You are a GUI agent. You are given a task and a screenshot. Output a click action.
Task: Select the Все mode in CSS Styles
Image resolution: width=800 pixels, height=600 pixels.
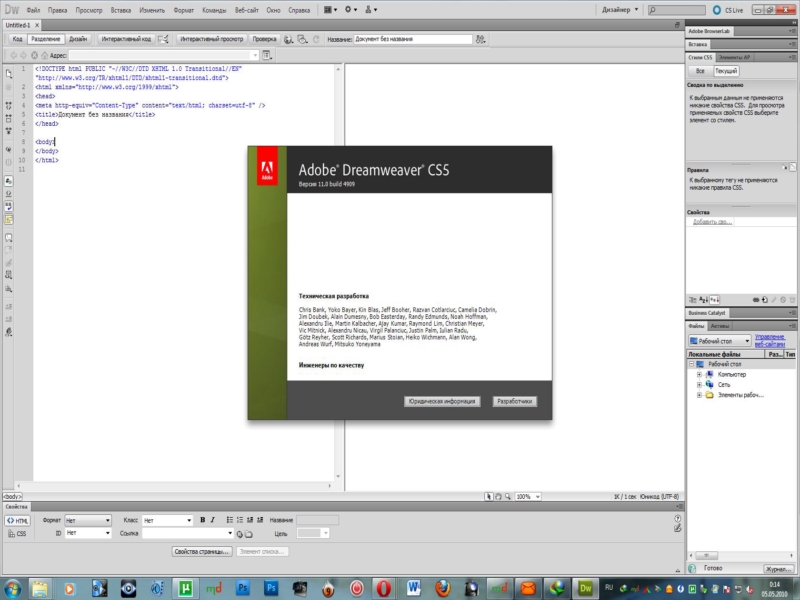[701, 71]
